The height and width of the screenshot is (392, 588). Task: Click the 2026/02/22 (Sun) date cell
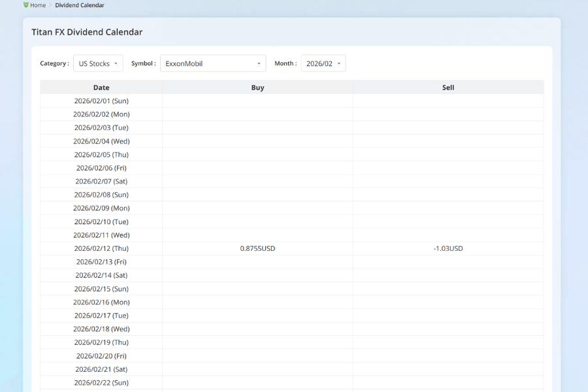(101, 383)
